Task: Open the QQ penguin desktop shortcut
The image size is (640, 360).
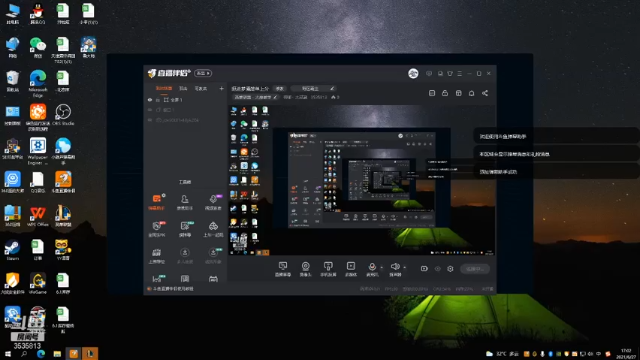Action: (38, 13)
